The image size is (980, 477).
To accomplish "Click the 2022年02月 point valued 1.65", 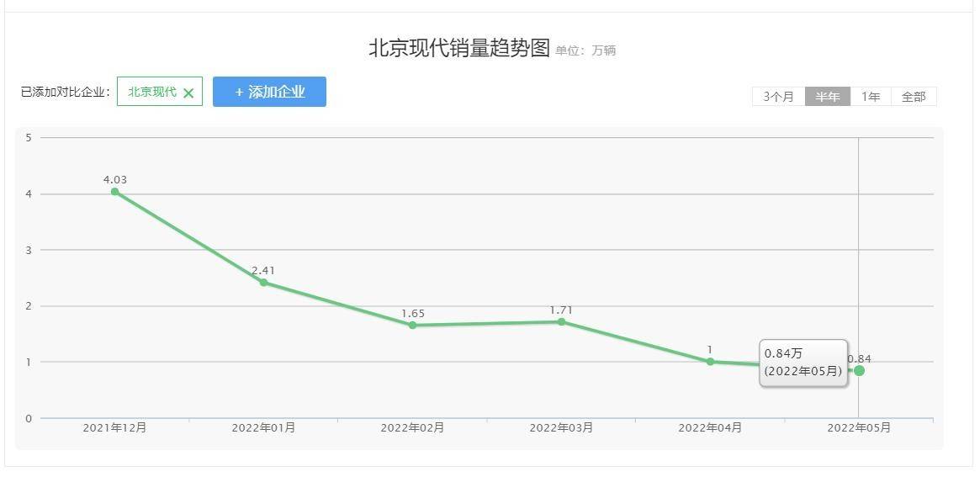I will [412, 325].
